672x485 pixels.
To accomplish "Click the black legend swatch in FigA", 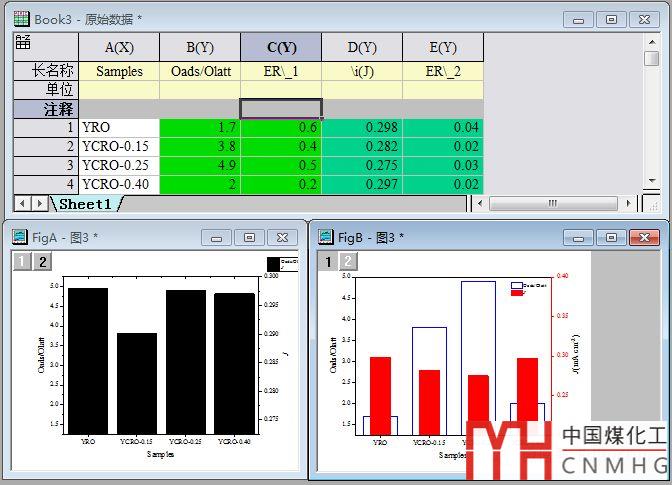I will 273,265.
